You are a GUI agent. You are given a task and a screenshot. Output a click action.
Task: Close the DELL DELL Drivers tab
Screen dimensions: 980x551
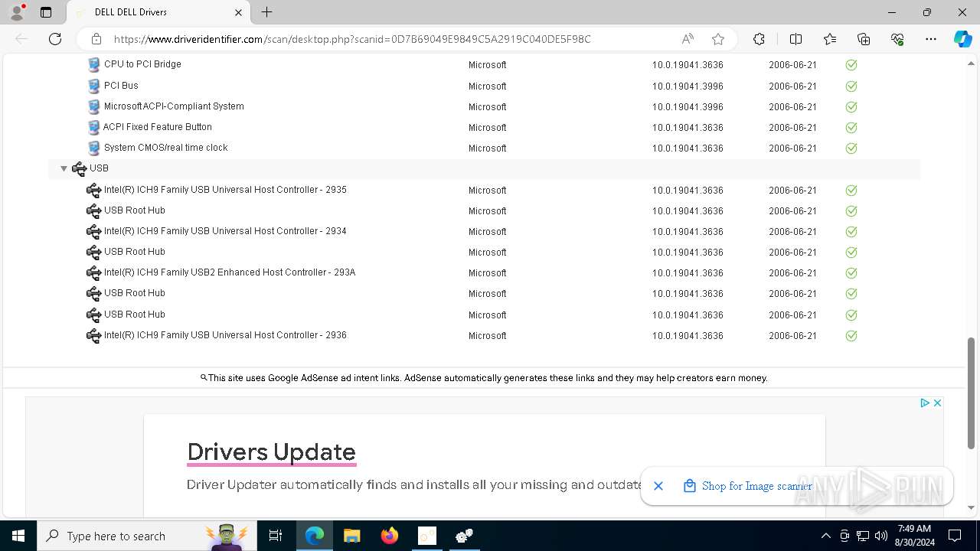tap(238, 12)
